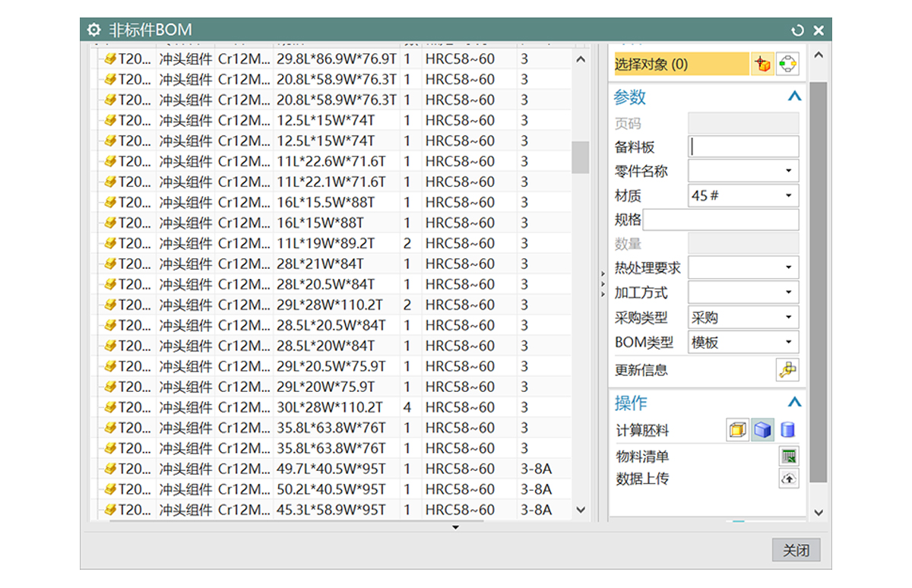Close the 非标件BOM dialog with X
This screenshot has height=588, width=912.
(819, 30)
